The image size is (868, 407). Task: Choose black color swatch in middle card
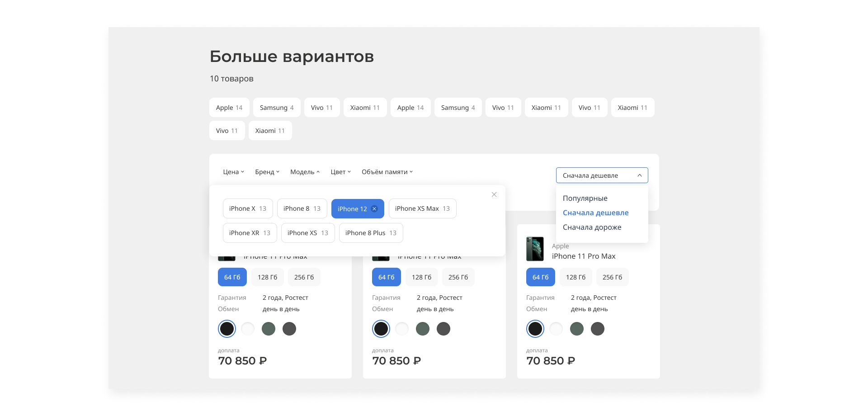381,329
